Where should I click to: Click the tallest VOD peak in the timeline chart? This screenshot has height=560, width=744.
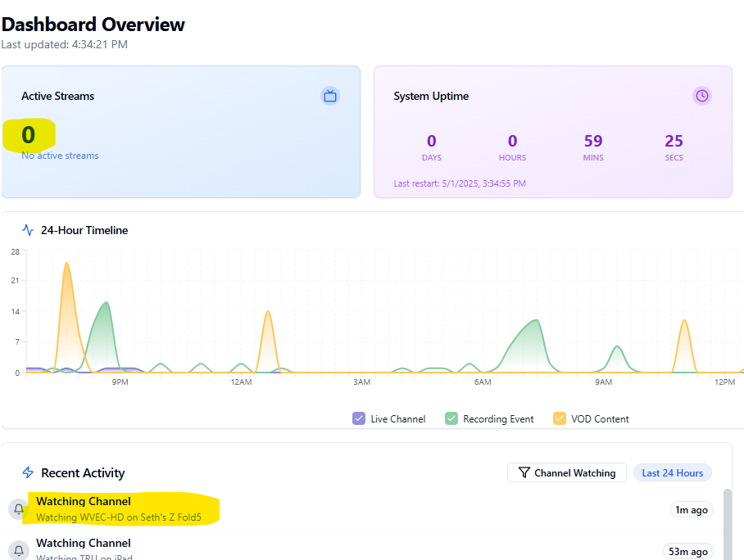(66, 264)
